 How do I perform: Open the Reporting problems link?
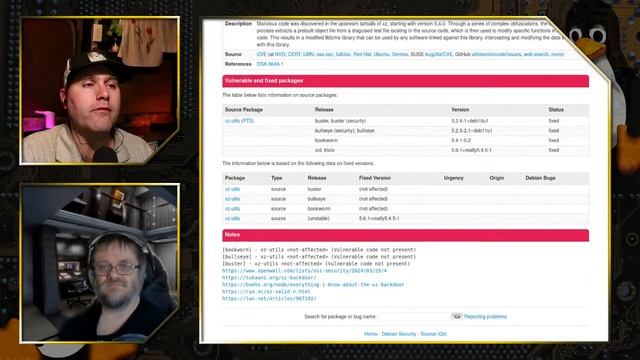tap(485, 317)
